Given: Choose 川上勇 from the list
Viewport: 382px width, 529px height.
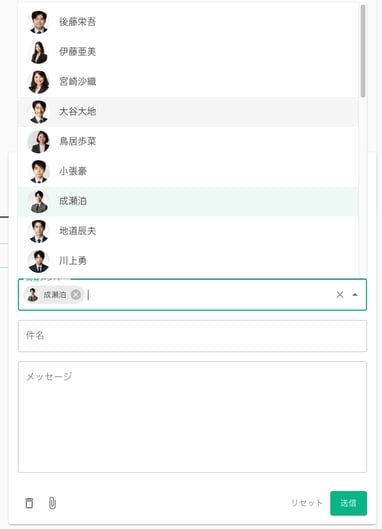Looking at the screenshot, I should point(188,261).
